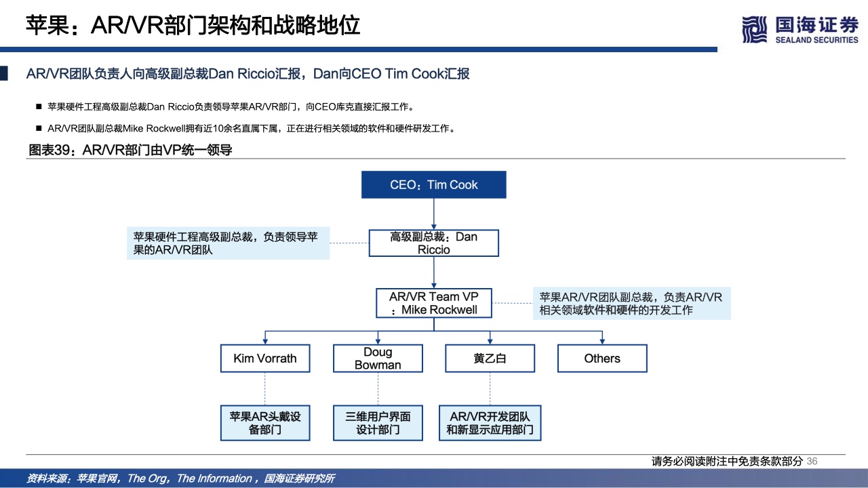Viewport: 868px width, 488px height.
Task: Select the "高级副总裁：Dan Riccio" box
Action: (434, 243)
